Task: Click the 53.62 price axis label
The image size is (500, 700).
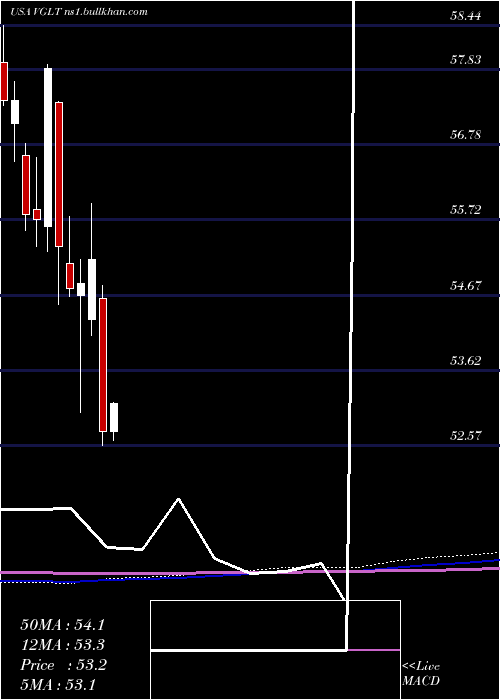Action: click(x=466, y=361)
